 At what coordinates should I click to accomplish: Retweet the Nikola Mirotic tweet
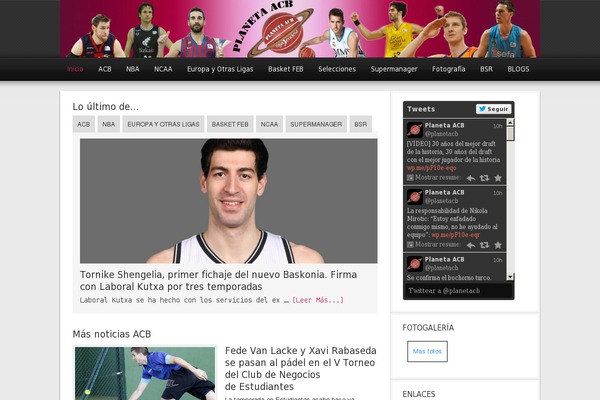point(484,245)
